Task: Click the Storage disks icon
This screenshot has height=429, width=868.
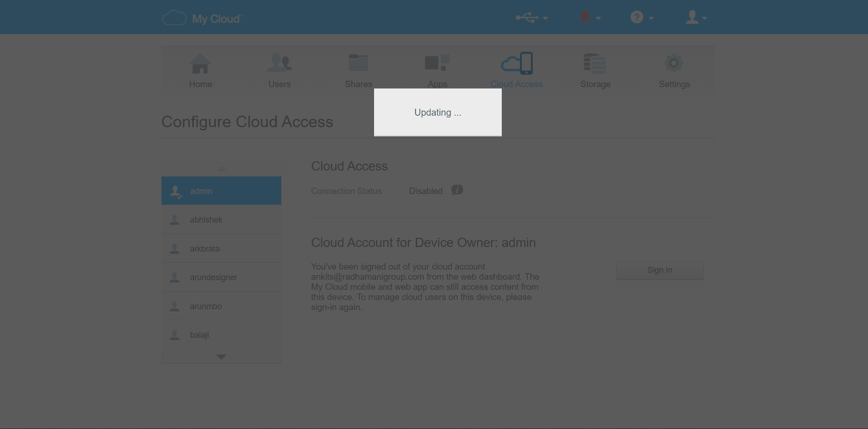Action: coord(595,64)
